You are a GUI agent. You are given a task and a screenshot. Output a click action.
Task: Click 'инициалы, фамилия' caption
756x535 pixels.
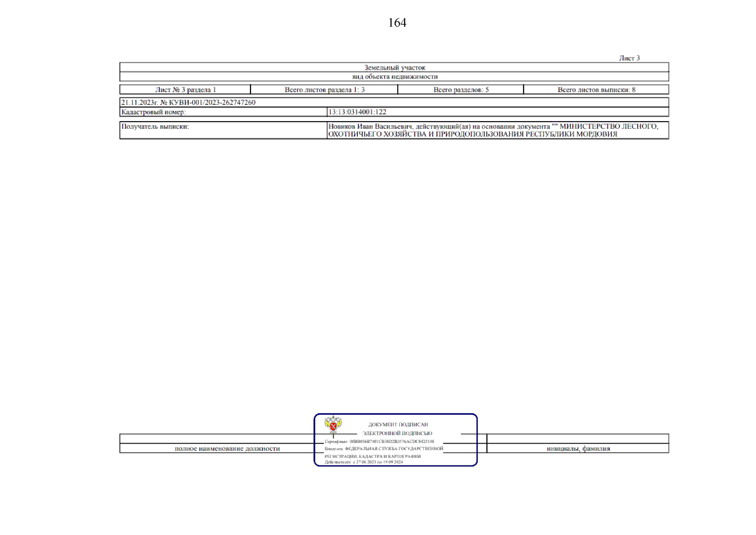click(578, 449)
